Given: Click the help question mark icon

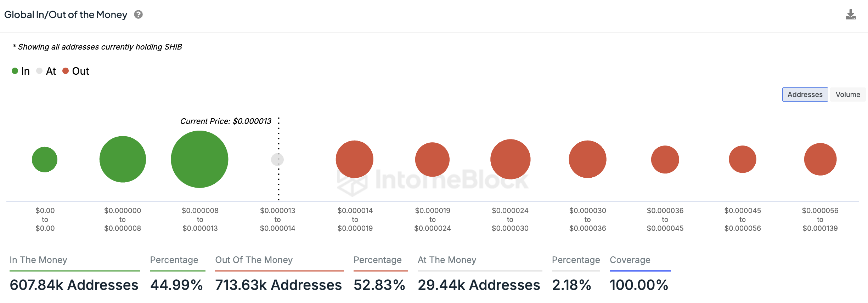Looking at the screenshot, I should click(x=138, y=15).
